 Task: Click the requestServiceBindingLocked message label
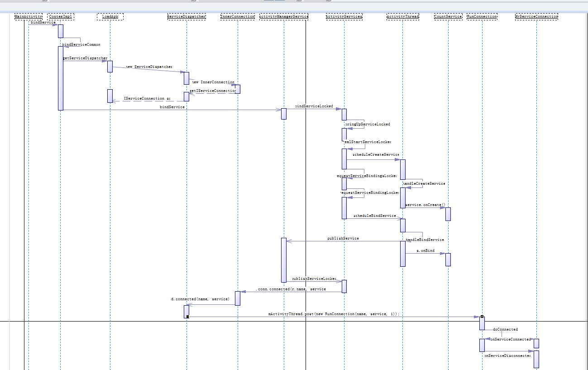coord(369,192)
